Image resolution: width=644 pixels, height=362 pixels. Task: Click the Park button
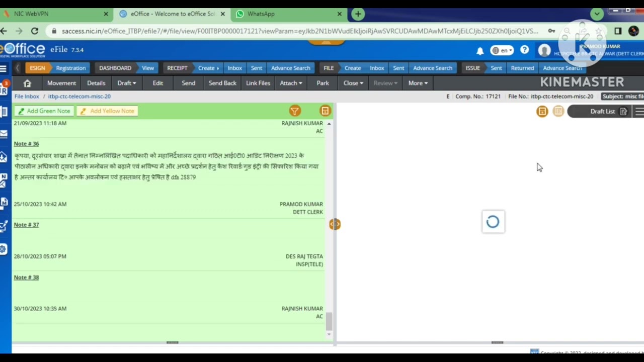(x=323, y=83)
